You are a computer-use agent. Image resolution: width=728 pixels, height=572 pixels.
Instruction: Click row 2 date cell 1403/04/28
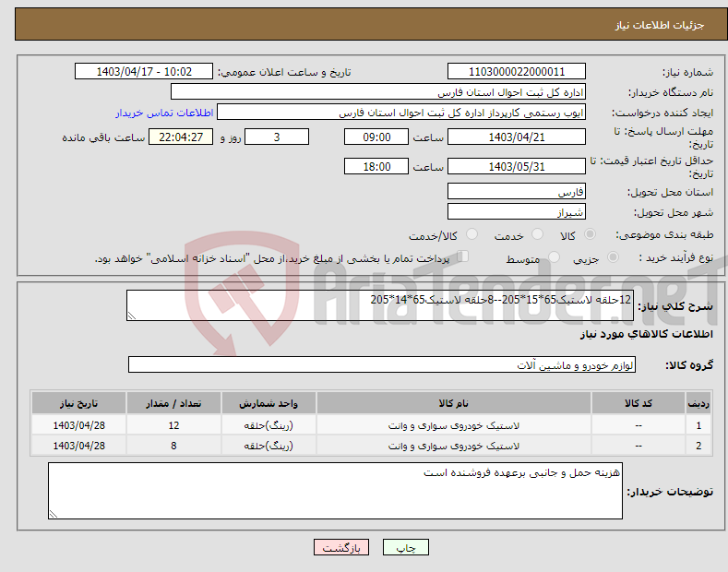click(x=79, y=446)
